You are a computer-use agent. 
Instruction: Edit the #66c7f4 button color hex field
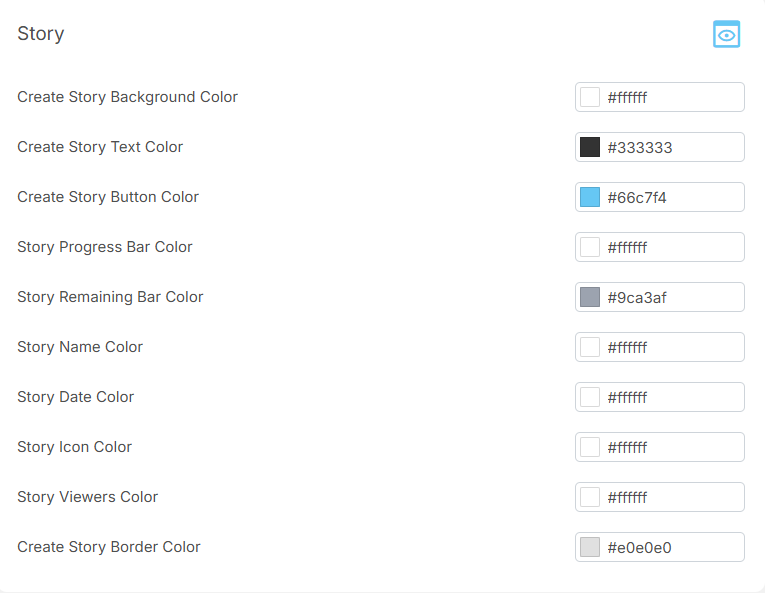click(x=672, y=197)
